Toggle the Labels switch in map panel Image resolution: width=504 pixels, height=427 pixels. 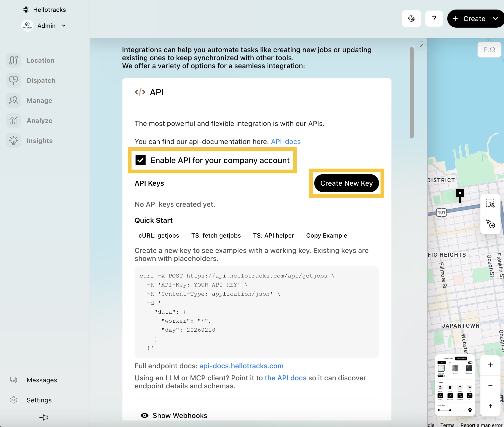click(x=442, y=376)
